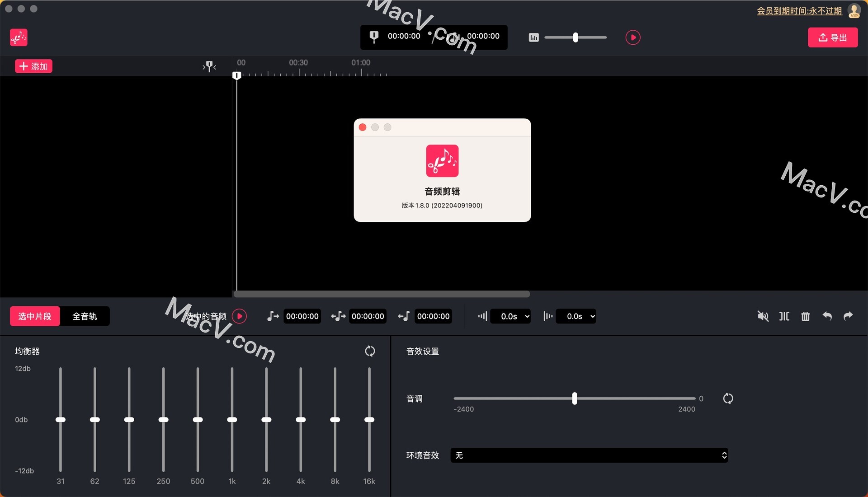Viewport: 868px width, 497px height.
Task: Click the 31 Hz equalizer slider
Action: [61, 420]
